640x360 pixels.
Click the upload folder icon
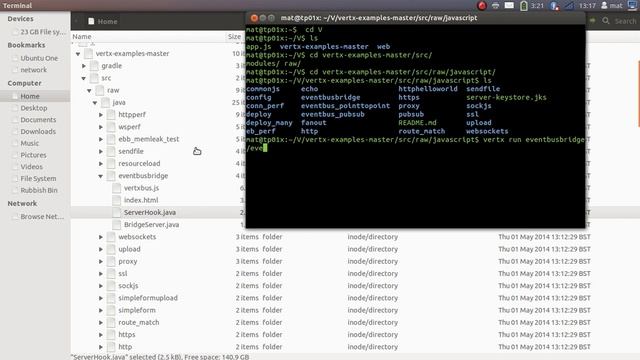coord(111,249)
